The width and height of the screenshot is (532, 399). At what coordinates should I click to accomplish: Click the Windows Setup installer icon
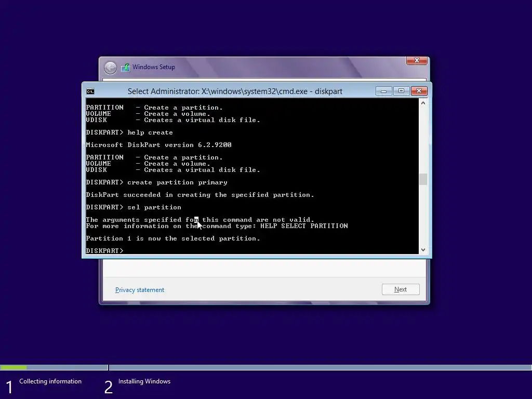tap(125, 67)
